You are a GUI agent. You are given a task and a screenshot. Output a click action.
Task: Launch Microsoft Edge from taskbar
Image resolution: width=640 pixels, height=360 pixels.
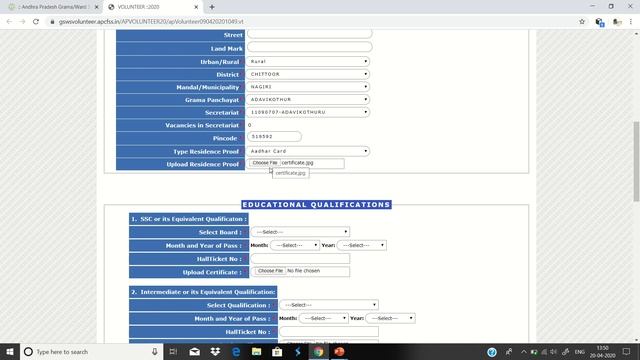[236, 351]
